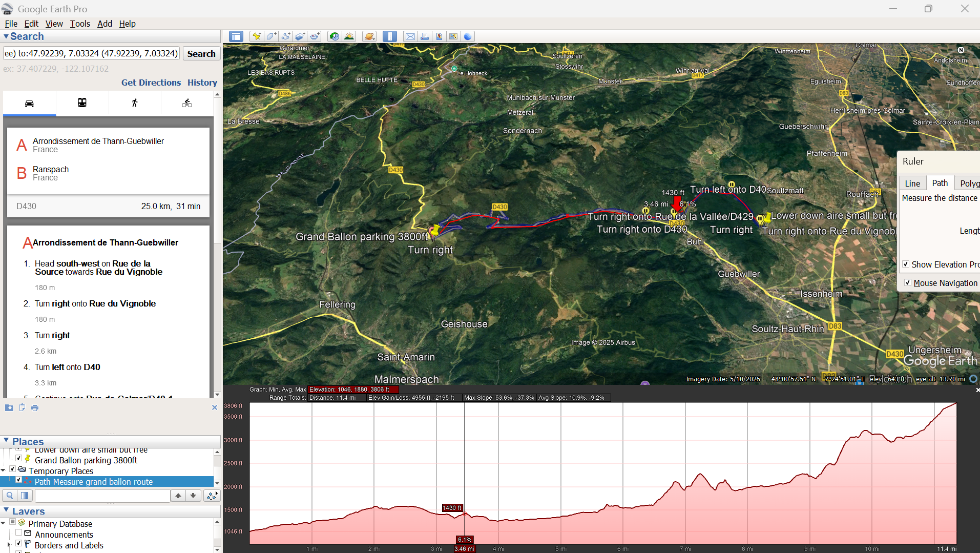Toggle the ruler tool in toolbar

click(390, 36)
